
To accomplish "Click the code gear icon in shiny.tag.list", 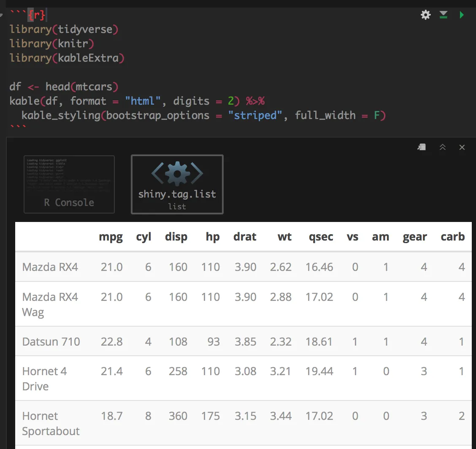I will [x=177, y=173].
